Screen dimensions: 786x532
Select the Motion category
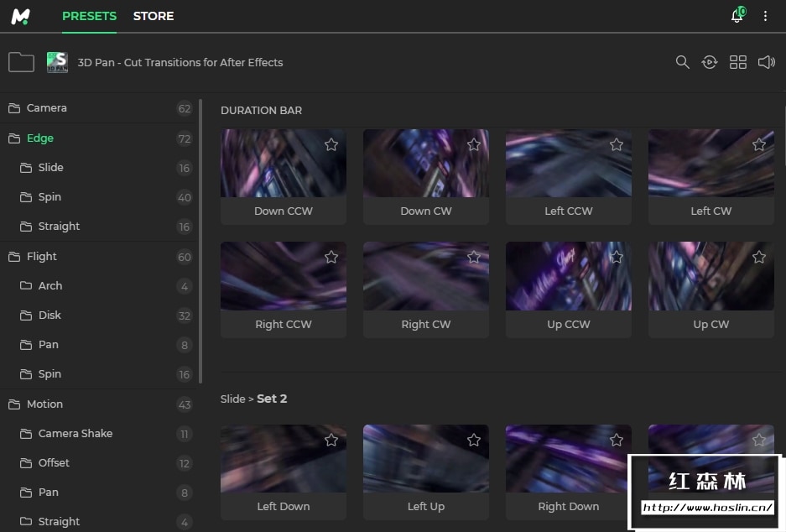click(99, 404)
